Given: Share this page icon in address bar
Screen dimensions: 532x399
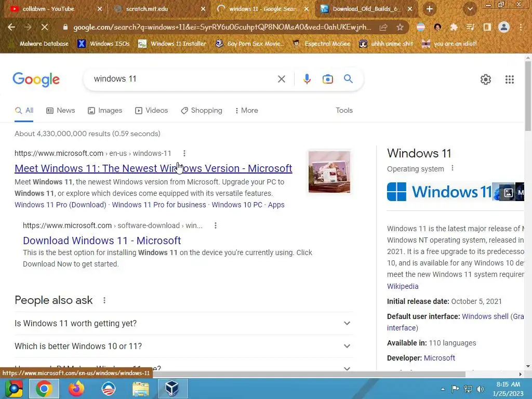Looking at the screenshot, I should [x=383, y=28].
